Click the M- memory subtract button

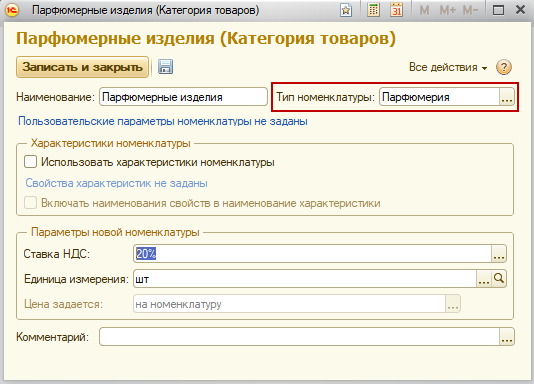(x=470, y=10)
